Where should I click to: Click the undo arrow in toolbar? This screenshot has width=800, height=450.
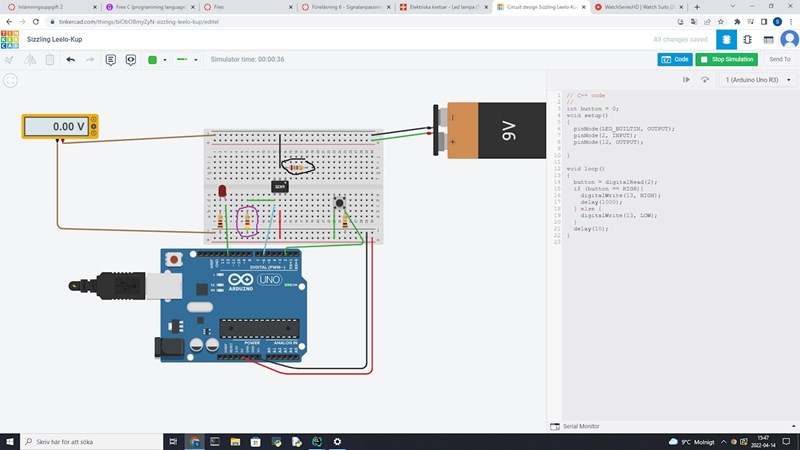click(70, 60)
